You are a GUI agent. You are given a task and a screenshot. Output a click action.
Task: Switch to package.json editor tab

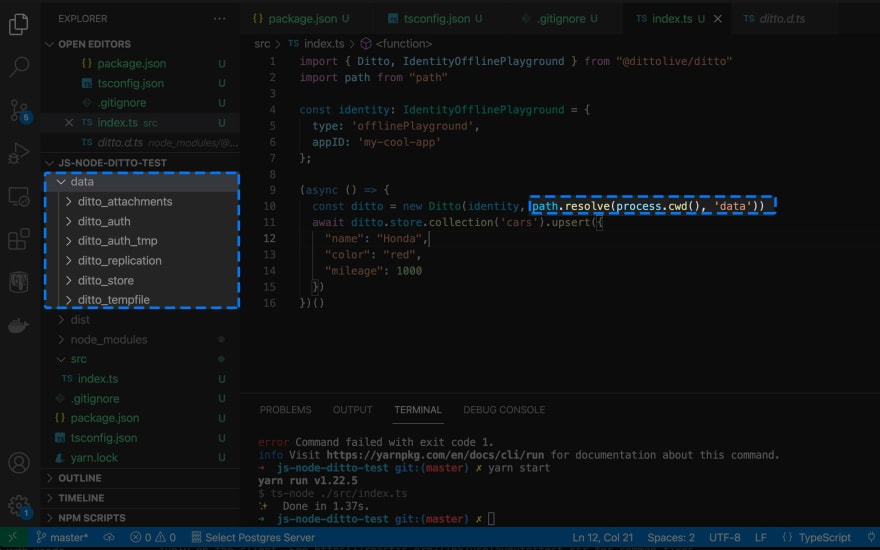click(x=301, y=19)
